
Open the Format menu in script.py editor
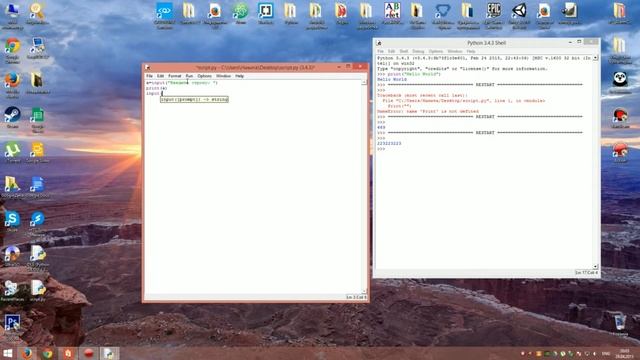point(174,76)
